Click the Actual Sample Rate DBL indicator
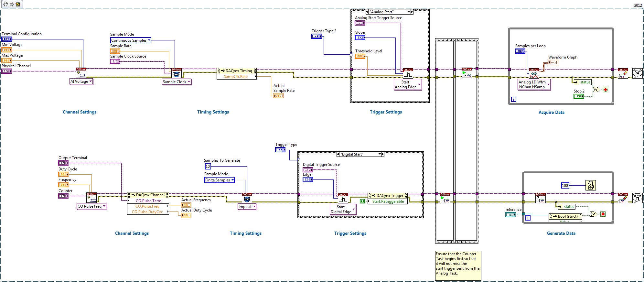Viewport: 644px width, 282px height. click(278, 96)
